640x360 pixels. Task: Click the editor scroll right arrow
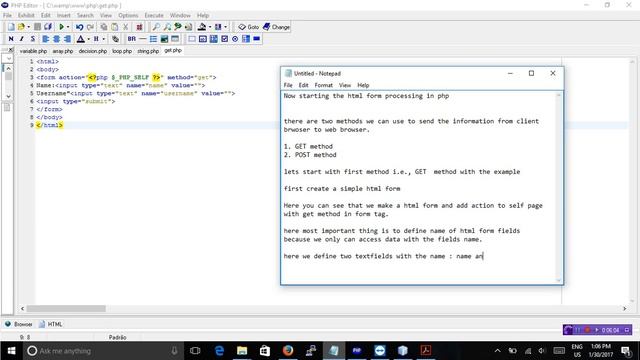(624, 309)
